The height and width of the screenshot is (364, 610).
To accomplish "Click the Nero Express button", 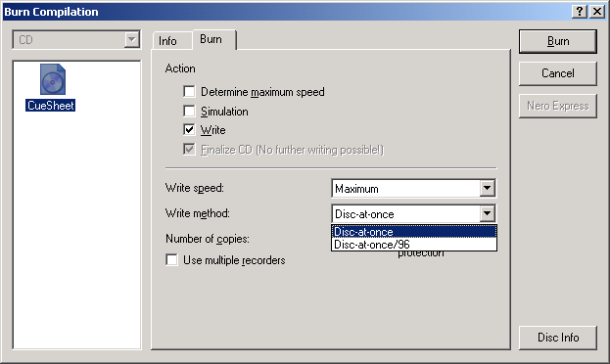I will click(x=557, y=106).
